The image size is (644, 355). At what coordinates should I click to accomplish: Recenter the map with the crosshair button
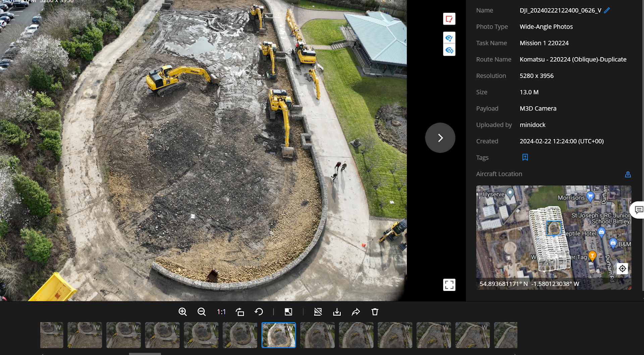(x=622, y=268)
